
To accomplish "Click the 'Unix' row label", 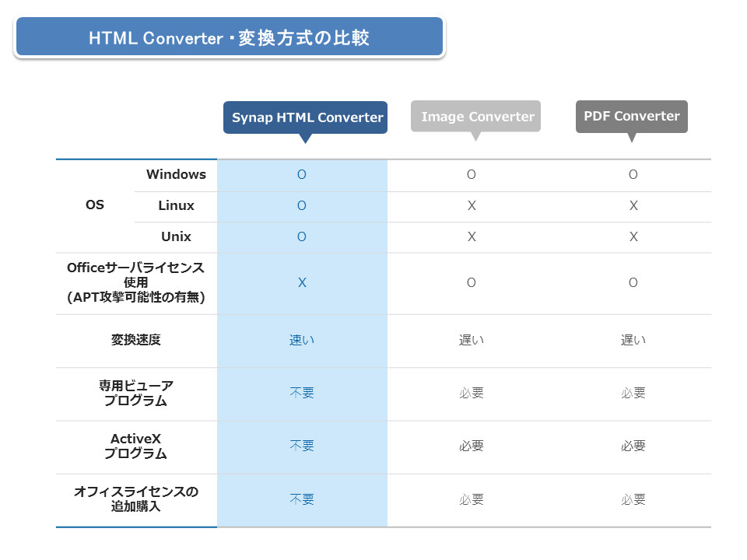I will 177,236.
